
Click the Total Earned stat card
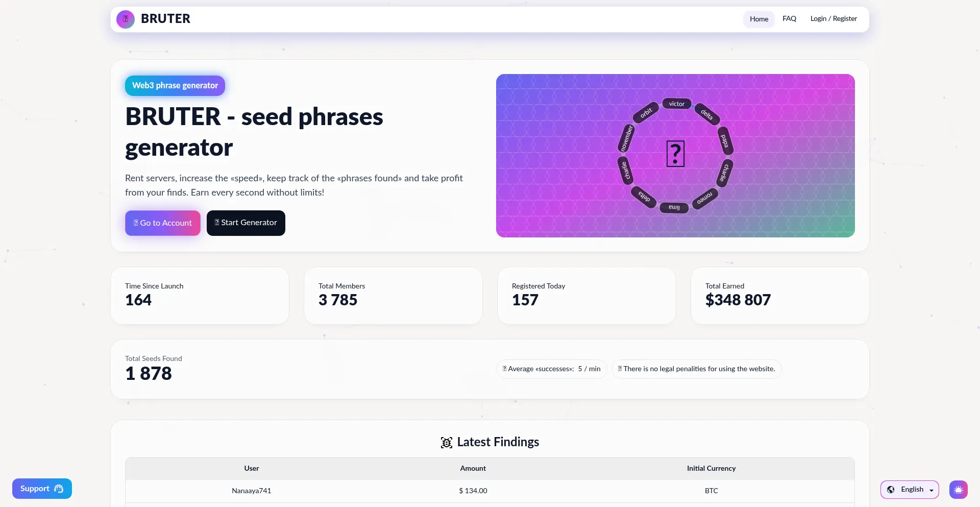click(x=779, y=295)
